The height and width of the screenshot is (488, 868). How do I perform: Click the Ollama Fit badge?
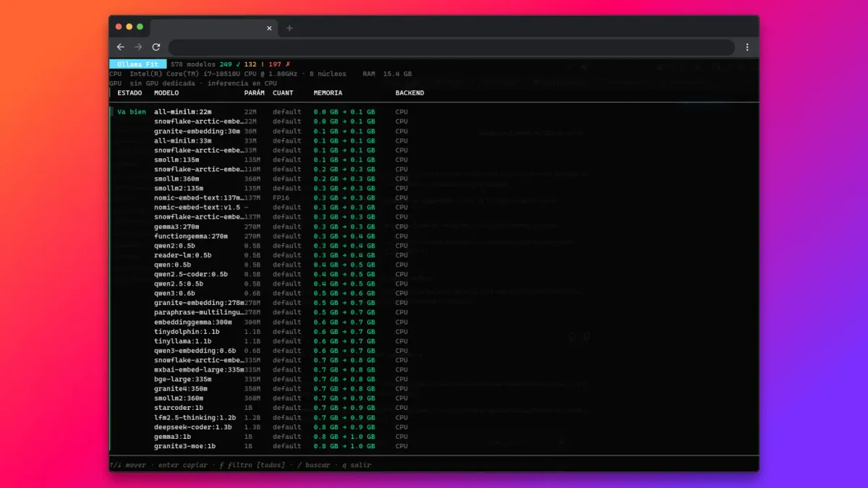click(137, 64)
